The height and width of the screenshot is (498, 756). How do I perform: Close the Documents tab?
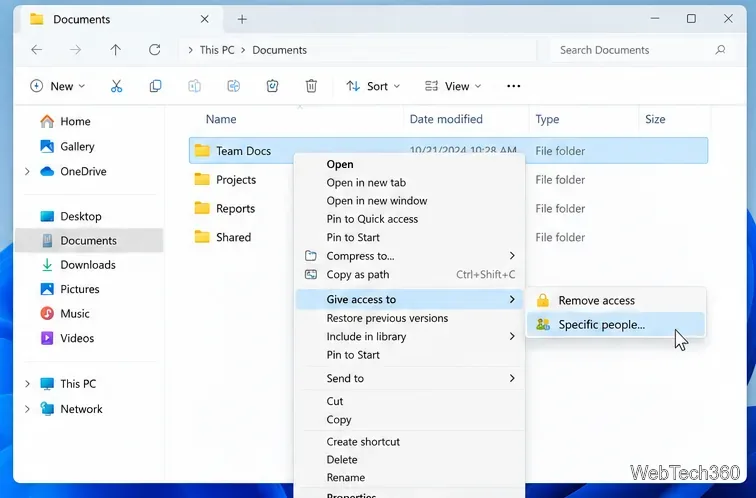[204, 19]
